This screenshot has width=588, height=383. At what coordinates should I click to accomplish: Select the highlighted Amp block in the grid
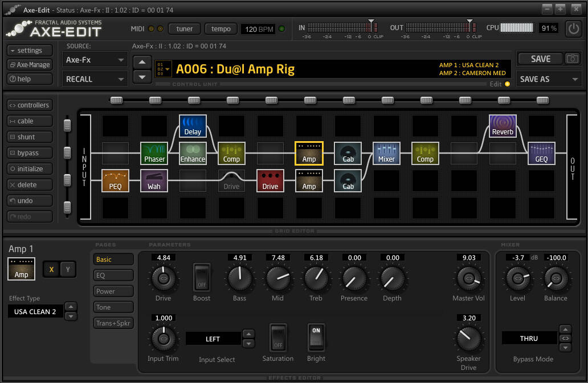click(309, 153)
